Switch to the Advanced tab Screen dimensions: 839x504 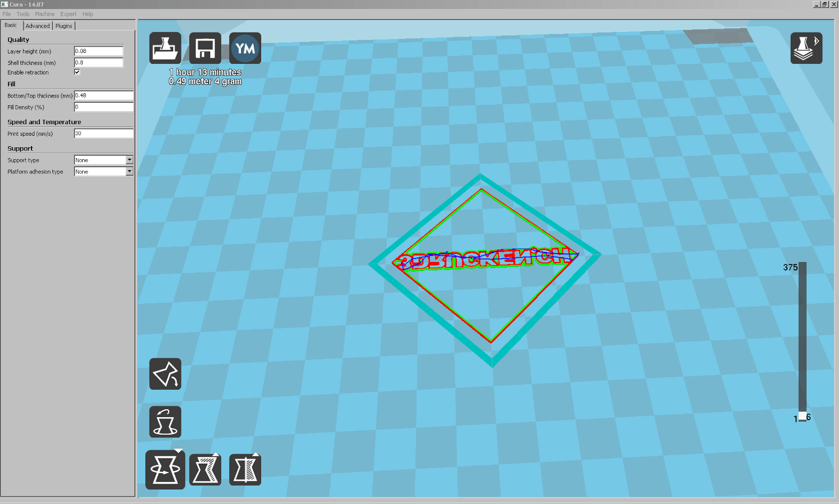coord(38,26)
